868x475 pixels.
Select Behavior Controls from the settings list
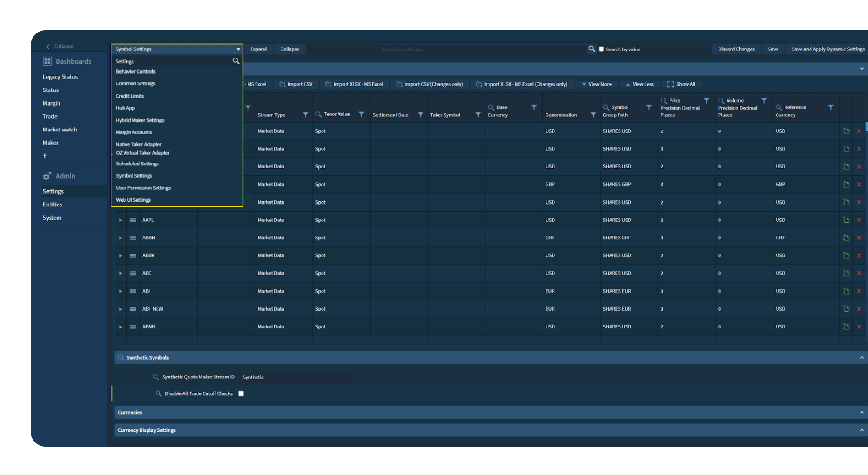coord(136,71)
